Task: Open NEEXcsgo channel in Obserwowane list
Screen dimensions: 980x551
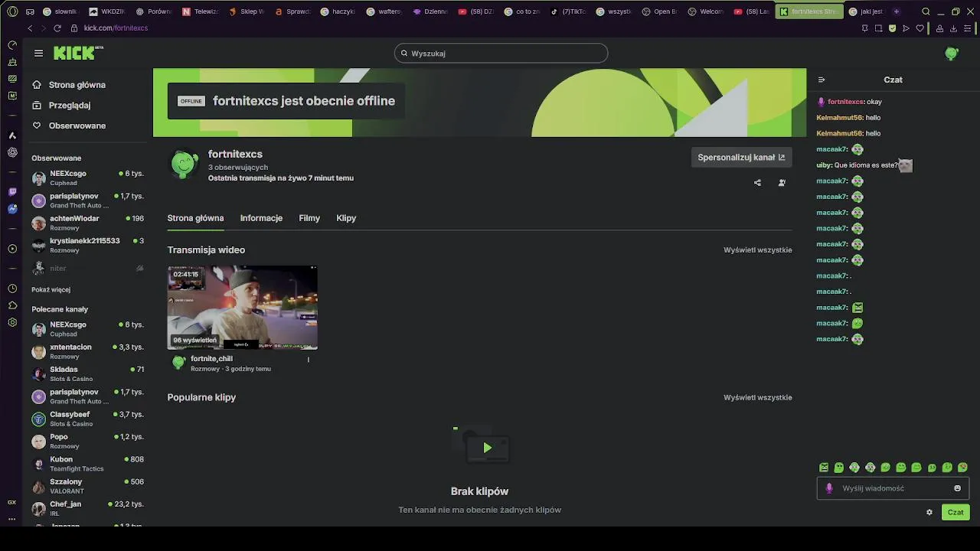Action: (87, 178)
